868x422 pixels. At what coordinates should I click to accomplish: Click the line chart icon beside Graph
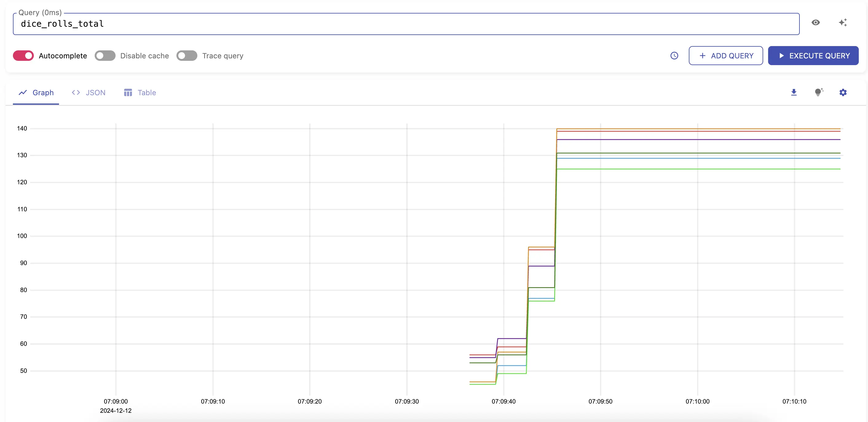click(22, 93)
